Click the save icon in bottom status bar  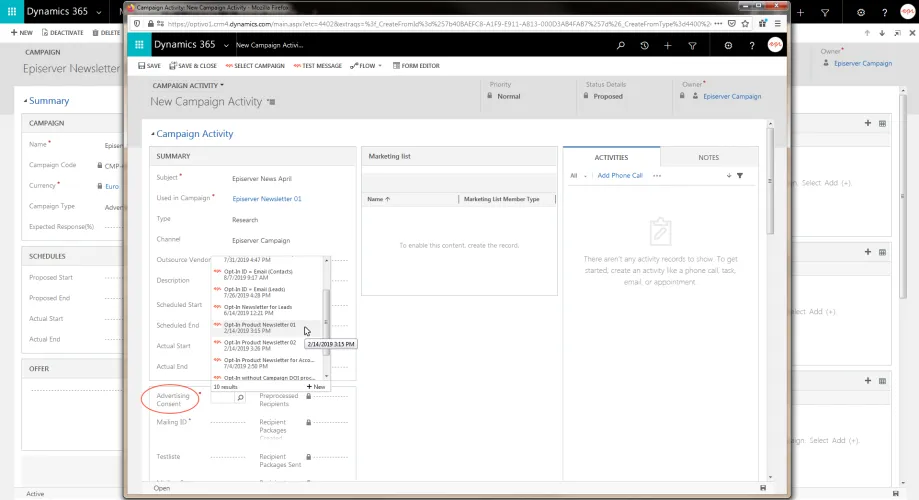tap(763, 488)
